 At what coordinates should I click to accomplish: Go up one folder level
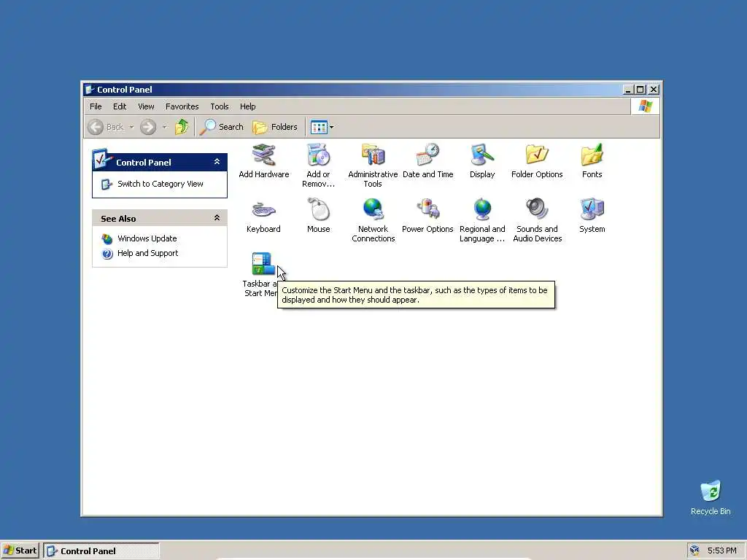[182, 127]
